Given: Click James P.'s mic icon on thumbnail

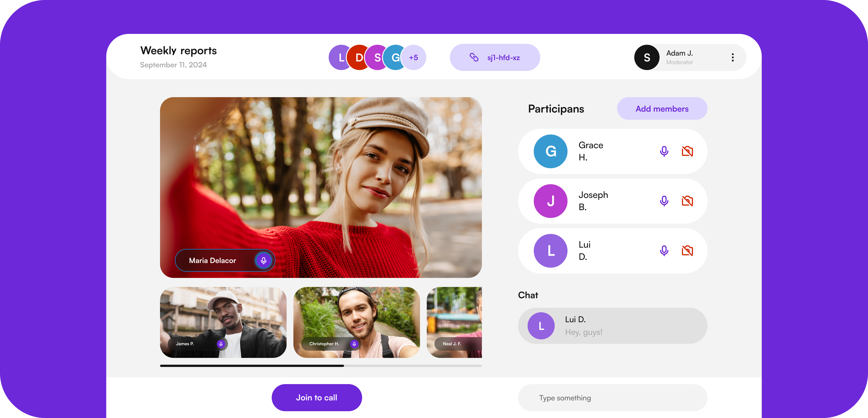Looking at the screenshot, I should tap(221, 344).
